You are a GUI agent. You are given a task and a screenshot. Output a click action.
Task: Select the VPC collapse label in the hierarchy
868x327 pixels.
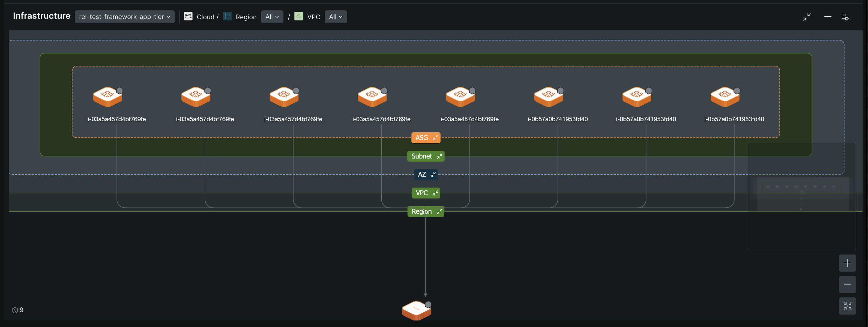point(426,193)
